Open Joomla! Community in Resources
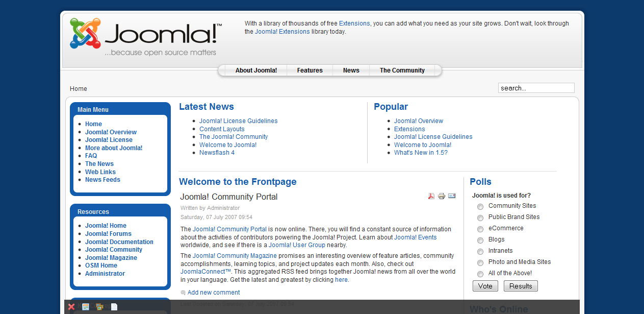This screenshot has height=314, width=644. (x=114, y=250)
